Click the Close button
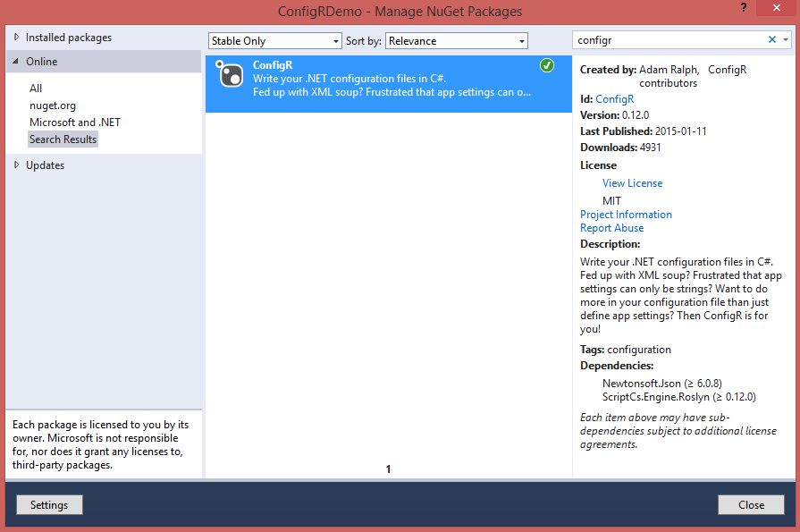The width and height of the screenshot is (800, 532). [751, 505]
